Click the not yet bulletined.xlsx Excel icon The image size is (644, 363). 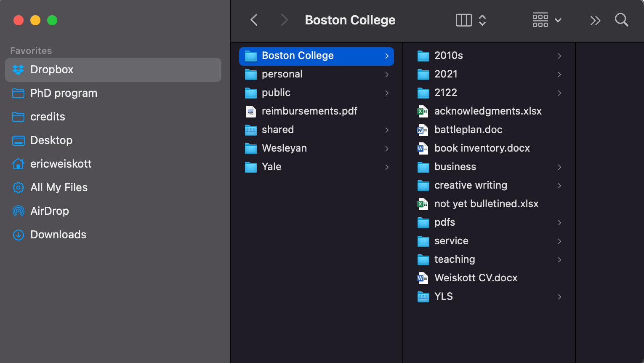(x=423, y=204)
